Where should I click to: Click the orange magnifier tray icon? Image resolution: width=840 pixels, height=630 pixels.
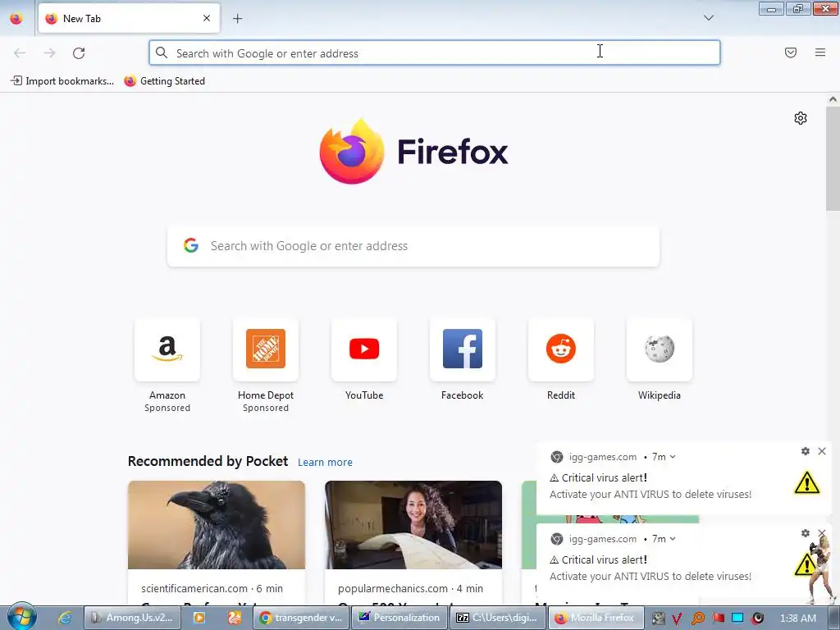click(x=697, y=619)
